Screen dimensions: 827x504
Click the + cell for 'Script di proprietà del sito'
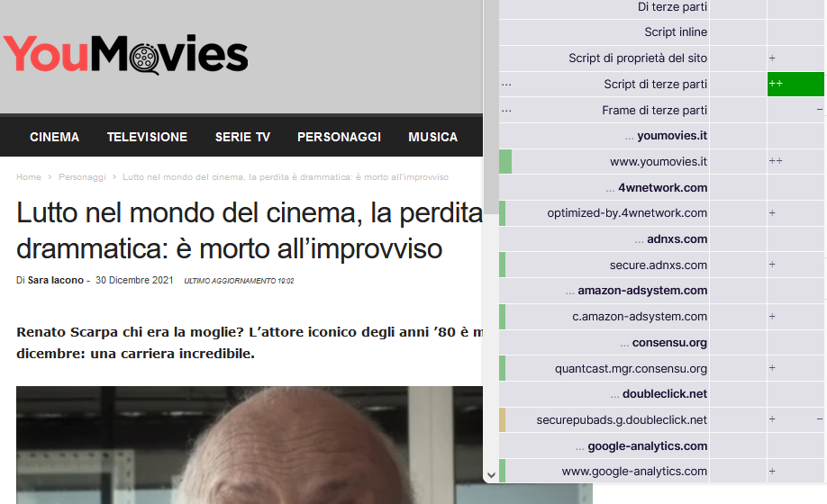795,58
